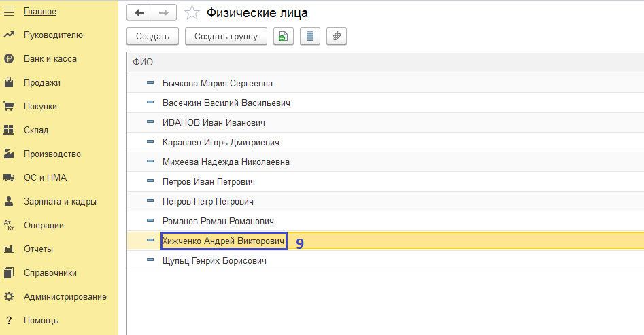Click the row icon beside Бычкова Мария Сергеевна
Viewport: 644px width, 335px height.
coord(150,84)
